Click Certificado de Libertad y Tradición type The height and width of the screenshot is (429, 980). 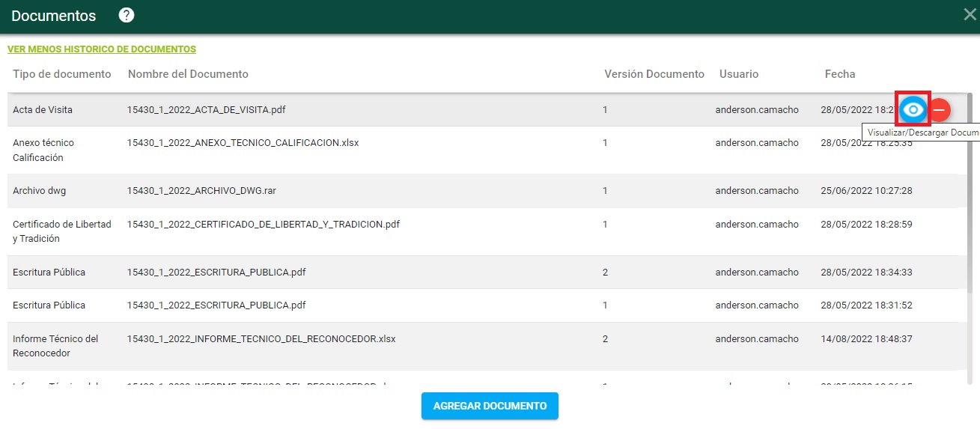pos(62,231)
